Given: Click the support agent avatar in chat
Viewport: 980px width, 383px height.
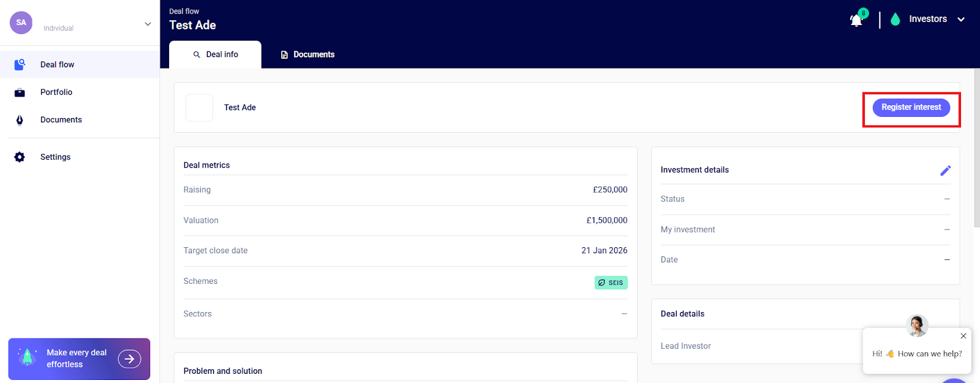Looking at the screenshot, I should pos(917,325).
